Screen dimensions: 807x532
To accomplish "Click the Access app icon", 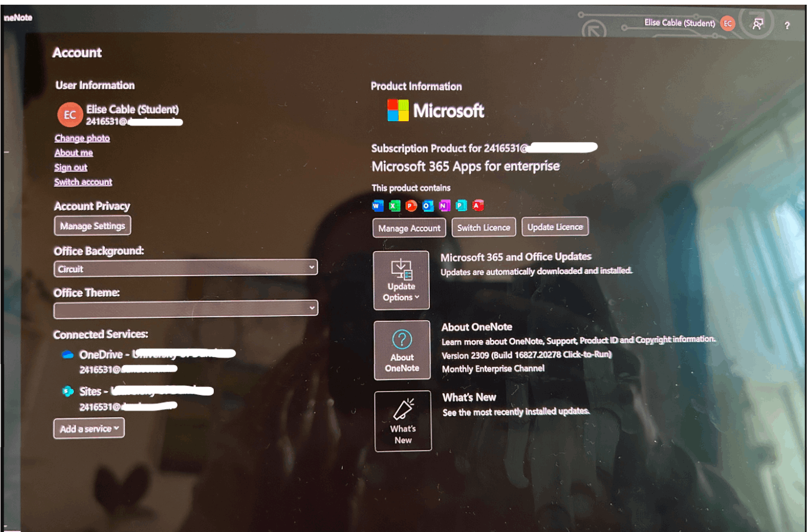I will point(478,205).
